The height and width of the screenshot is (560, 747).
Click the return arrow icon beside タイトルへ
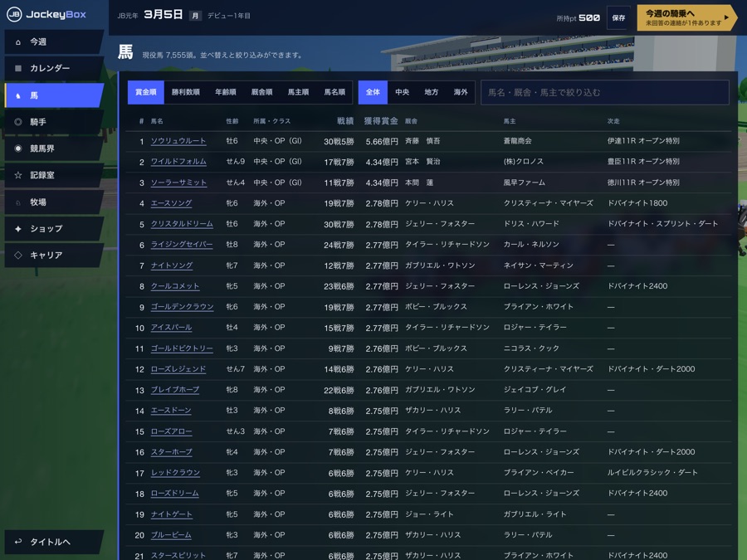18,542
